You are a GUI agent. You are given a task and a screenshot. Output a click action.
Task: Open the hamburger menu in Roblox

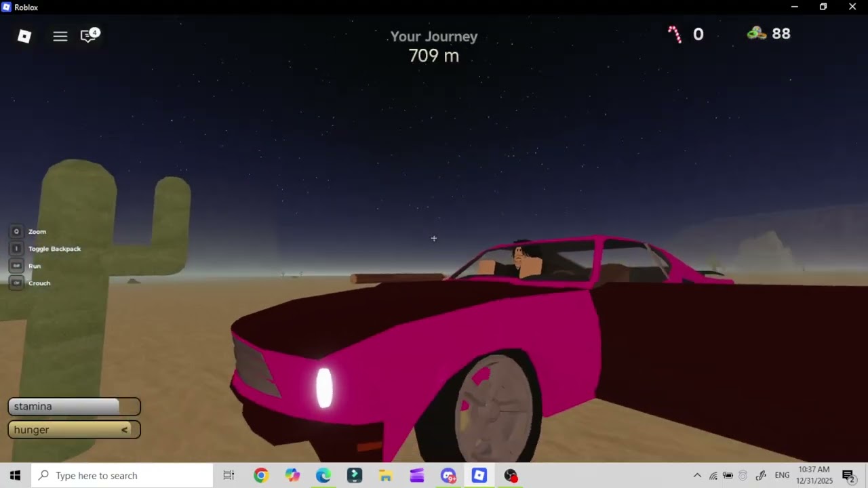click(60, 37)
